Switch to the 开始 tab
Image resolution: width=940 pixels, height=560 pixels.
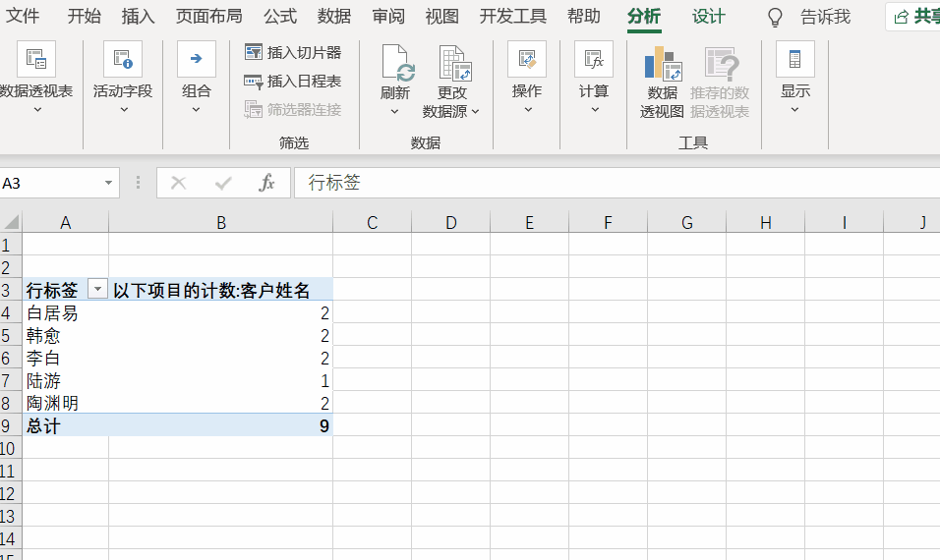pos(84,16)
